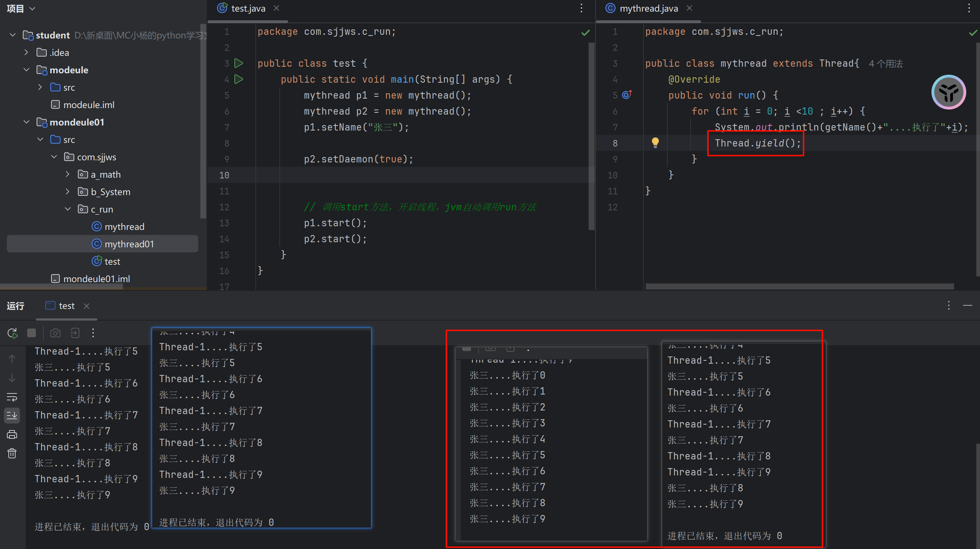
Task: Open mythread01 class in project tree
Action: point(129,244)
